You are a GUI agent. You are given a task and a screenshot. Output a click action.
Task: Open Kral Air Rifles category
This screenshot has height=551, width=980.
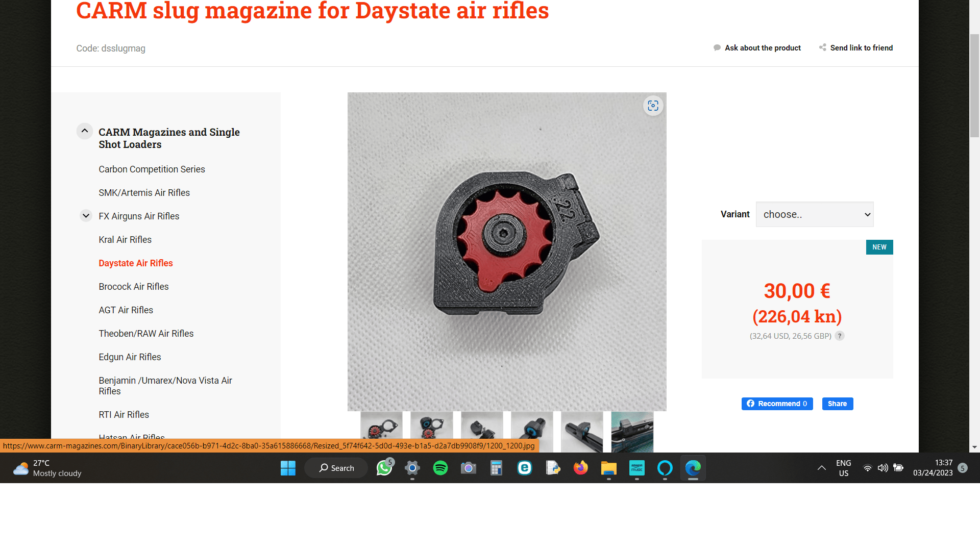tap(125, 240)
